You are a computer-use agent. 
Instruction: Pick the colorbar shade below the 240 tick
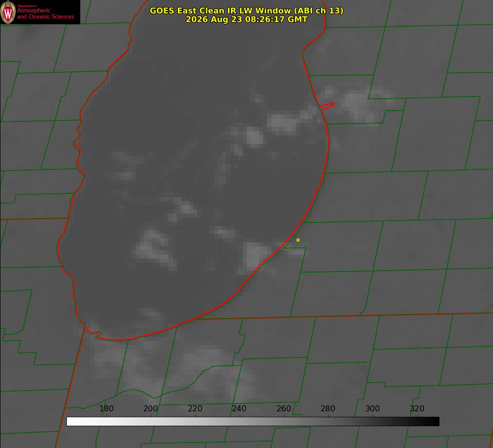tap(240, 422)
